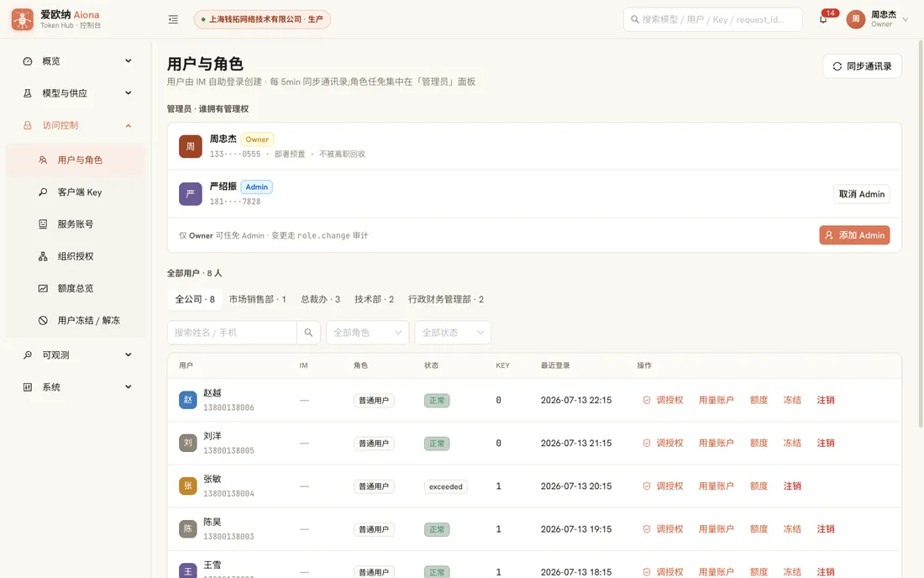Click the 正常 status tag for 赵越
This screenshot has height=578, width=924.
[437, 401]
